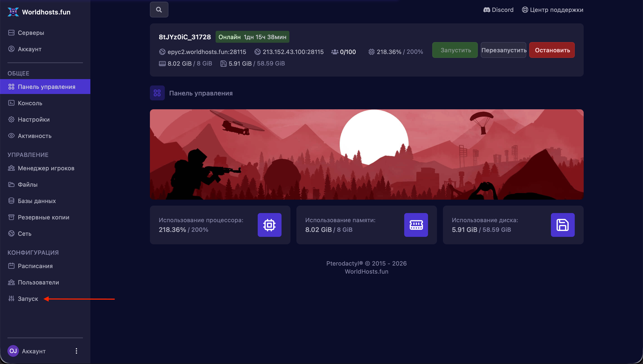This screenshot has height=364, width=643.
Task: Click the Онлайн uptime status badge
Action: pos(252,37)
